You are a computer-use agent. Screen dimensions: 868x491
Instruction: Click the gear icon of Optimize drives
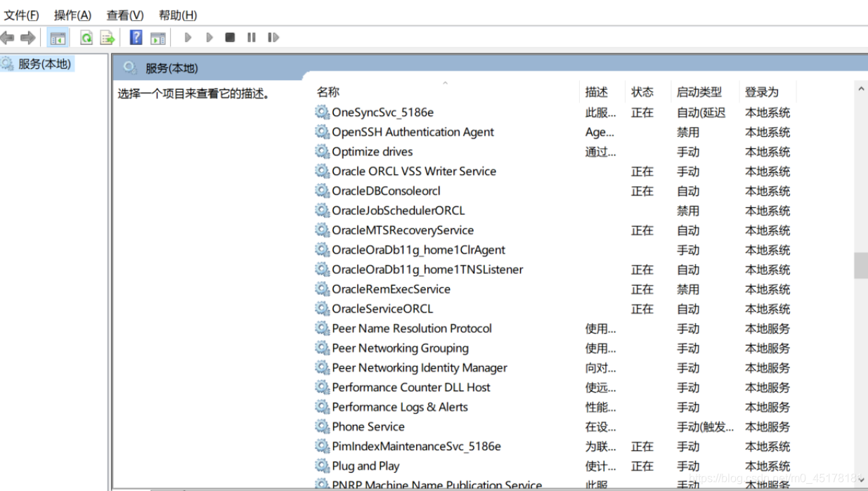[x=322, y=152]
